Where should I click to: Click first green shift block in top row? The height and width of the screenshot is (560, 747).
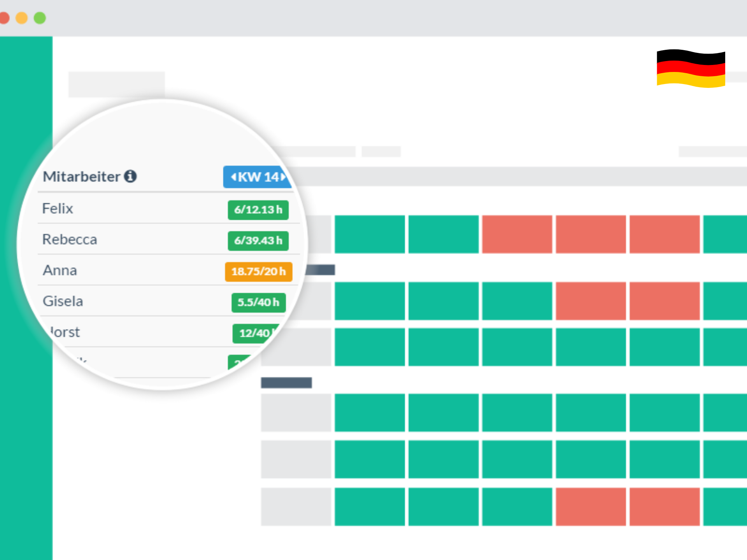point(369,234)
